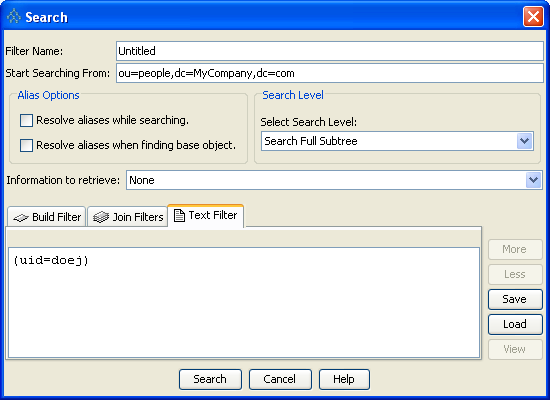Screen dimensions: 550x400
Task: Enable Resolve aliases when finding base object
Action: pyautogui.click(x=26, y=145)
